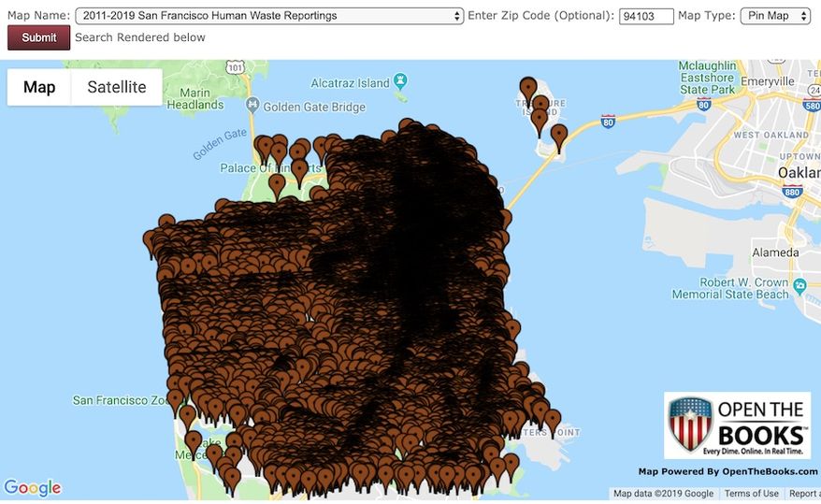Click the Highway 101 shield marker
This screenshot has width=821, height=504.
coord(237,67)
